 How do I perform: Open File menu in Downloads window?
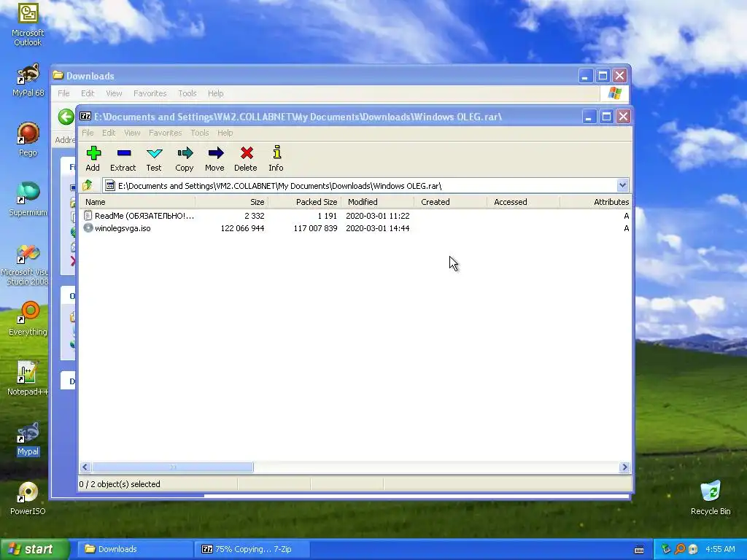[64, 93]
